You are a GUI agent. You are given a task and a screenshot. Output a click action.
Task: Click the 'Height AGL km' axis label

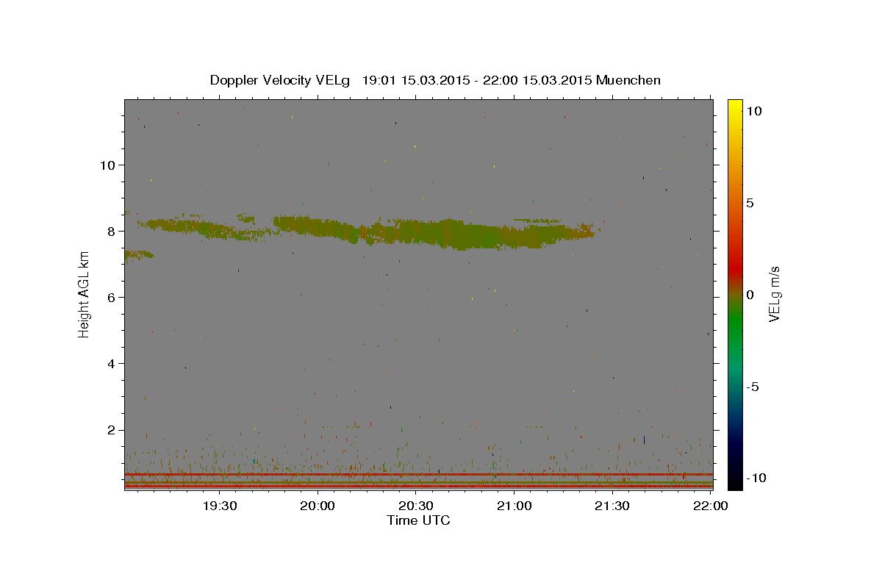click(85, 295)
